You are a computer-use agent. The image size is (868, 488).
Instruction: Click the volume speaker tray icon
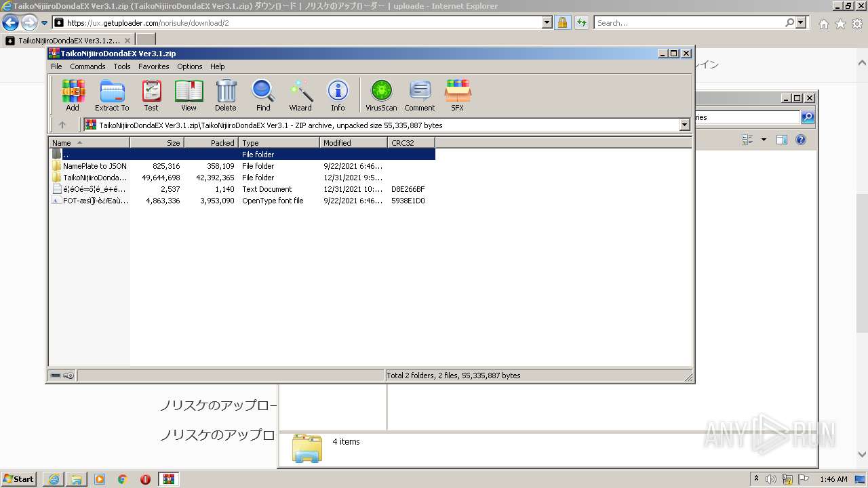[772, 479]
